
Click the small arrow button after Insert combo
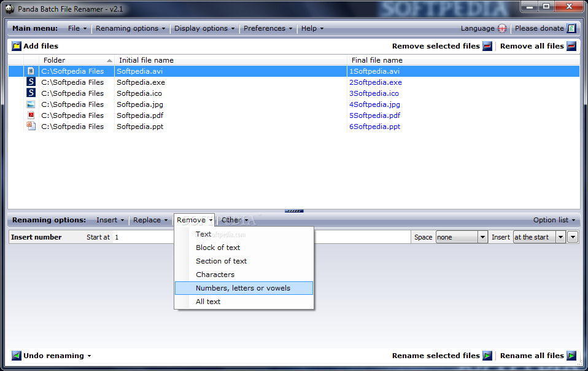click(x=573, y=237)
